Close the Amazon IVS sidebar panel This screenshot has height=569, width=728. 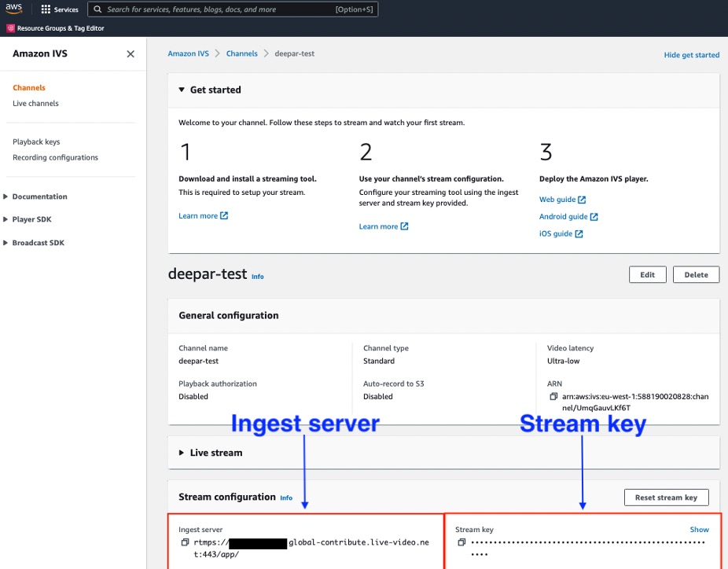point(131,54)
